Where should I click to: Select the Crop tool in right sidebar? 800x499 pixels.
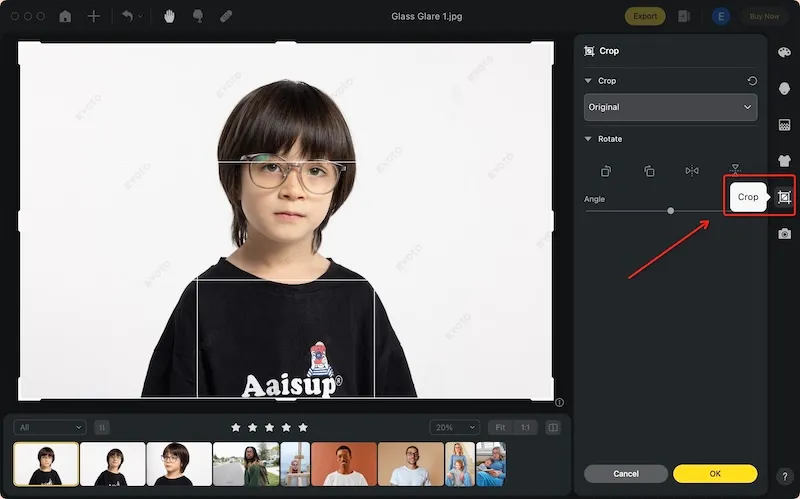pos(784,197)
